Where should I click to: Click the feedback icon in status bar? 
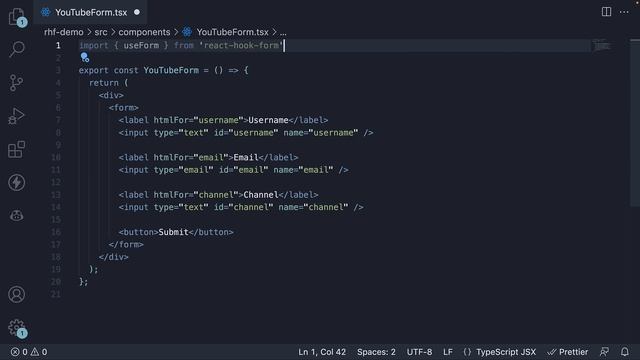point(604,352)
